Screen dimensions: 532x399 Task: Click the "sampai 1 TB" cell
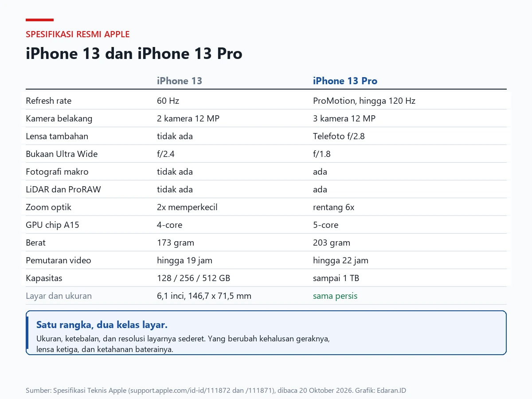(336, 278)
